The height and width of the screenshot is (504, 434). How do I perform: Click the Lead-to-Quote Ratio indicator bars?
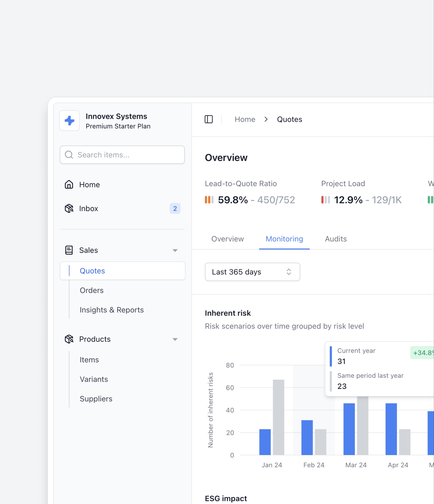click(209, 200)
